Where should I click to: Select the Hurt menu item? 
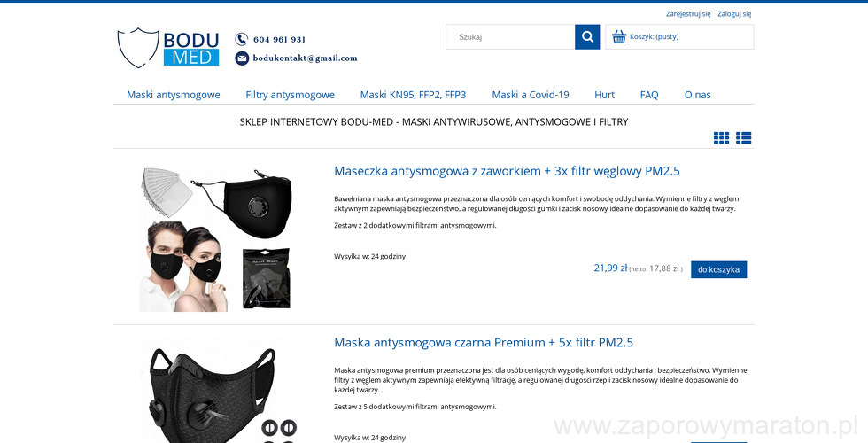(x=604, y=95)
